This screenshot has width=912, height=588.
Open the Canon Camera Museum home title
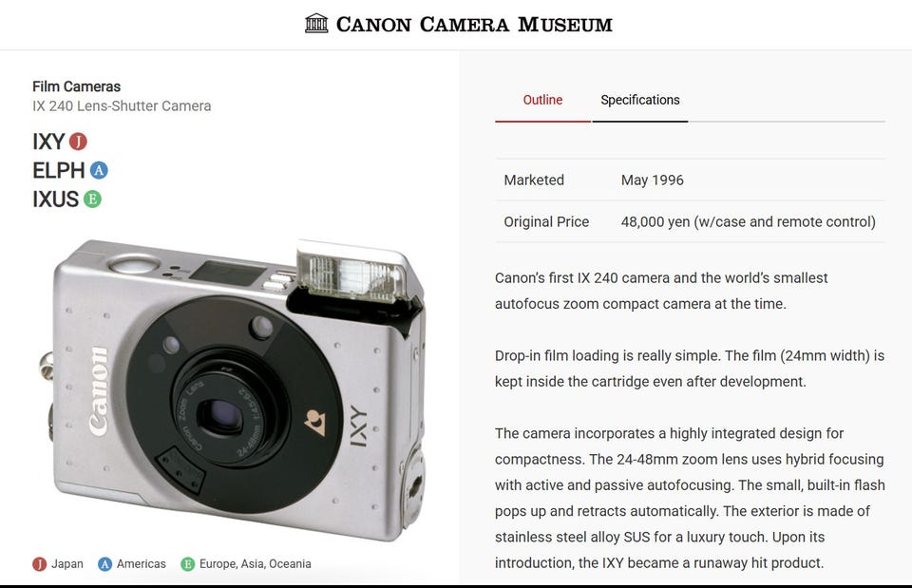click(x=474, y=25)
